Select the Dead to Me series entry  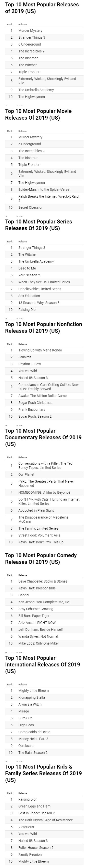tap(44, 268)
